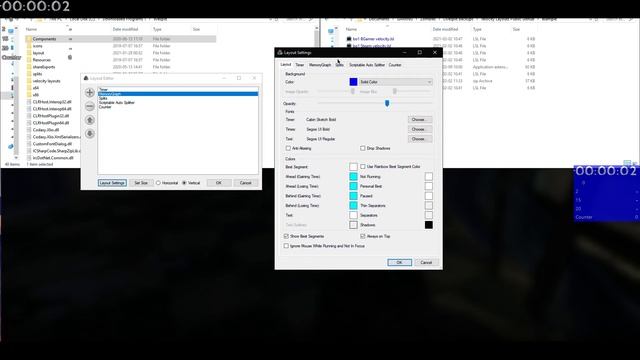Image resolution: width=640 pixels, height=360 pixels.
Task: Click the Separators color swatch
Action: 429,215
